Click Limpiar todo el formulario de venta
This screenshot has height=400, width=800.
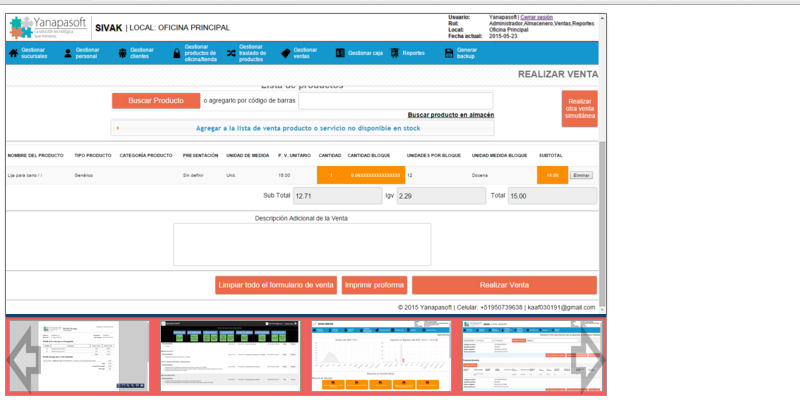[276, 285]
